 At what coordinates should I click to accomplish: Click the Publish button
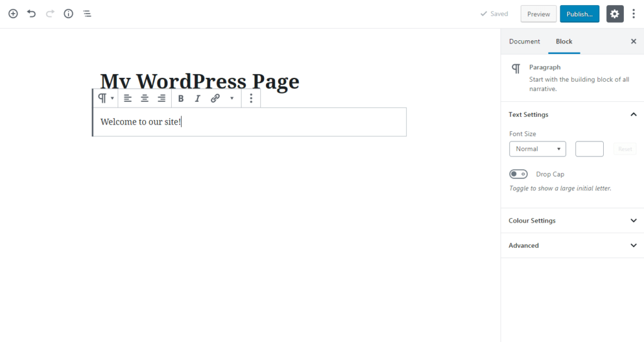(x=579, y=14)
